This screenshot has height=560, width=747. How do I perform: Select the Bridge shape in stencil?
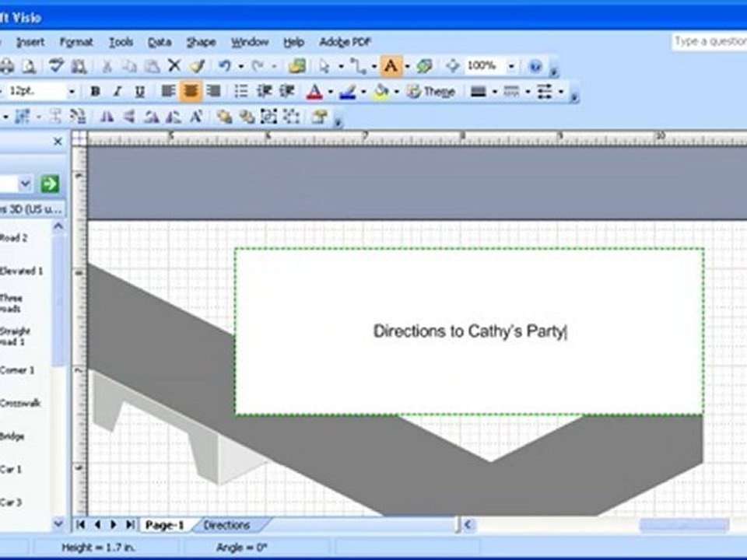point(12,436)
